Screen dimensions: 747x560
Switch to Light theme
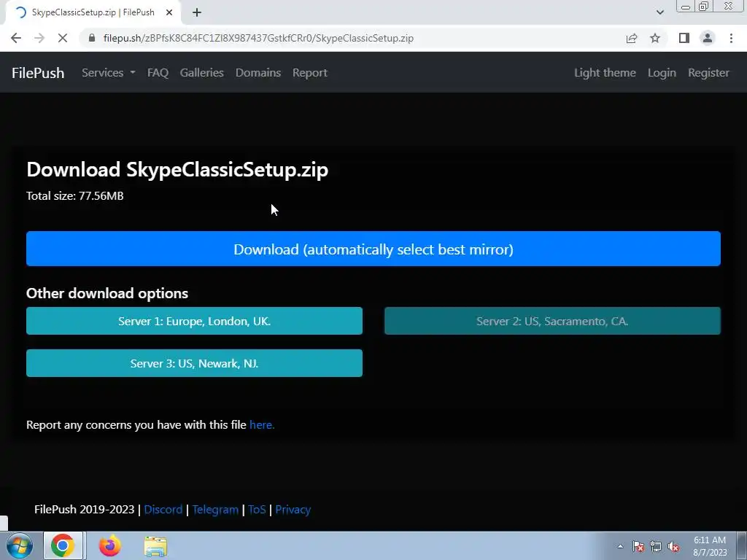pos(605,73)
